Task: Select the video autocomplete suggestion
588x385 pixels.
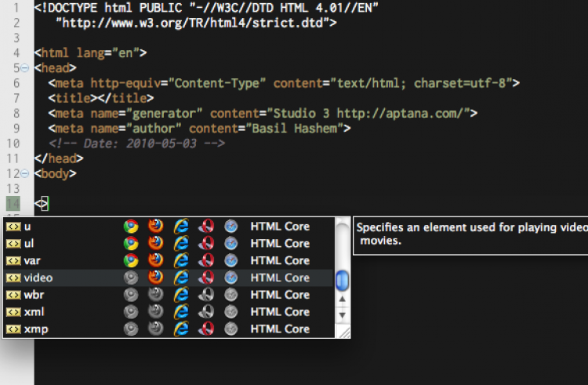Action: click(x=38, y=278)
